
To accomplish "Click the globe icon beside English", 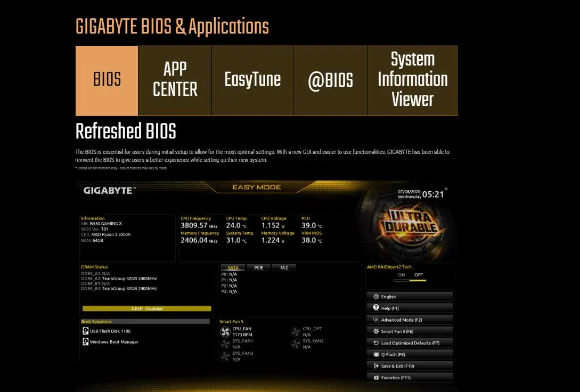I will [376, 297].
